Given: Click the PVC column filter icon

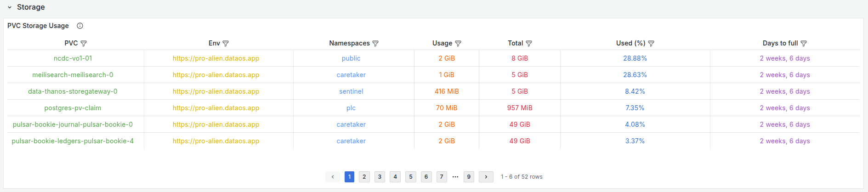Looking at the screenshot, I should click(84, 44).
